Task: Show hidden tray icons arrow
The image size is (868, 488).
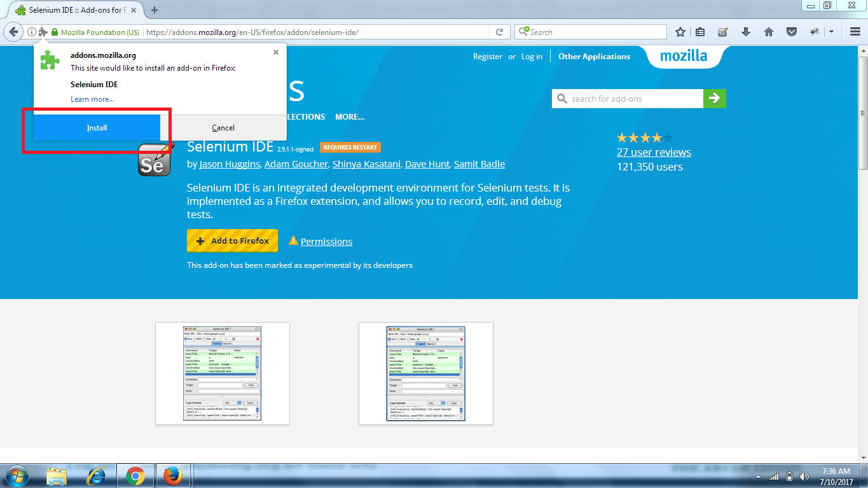Action: (x=757, y=477)
